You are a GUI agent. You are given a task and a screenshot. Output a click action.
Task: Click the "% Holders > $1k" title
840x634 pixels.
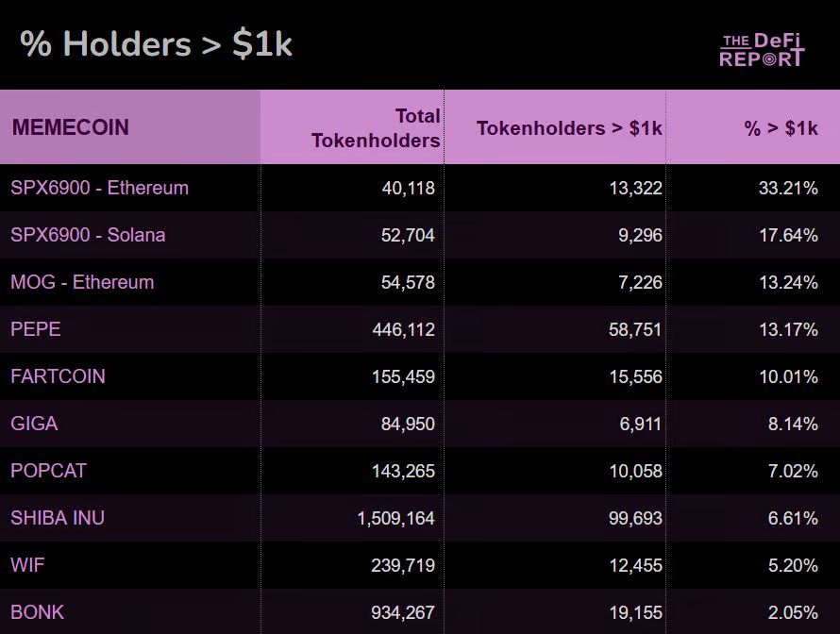(157, 44)
